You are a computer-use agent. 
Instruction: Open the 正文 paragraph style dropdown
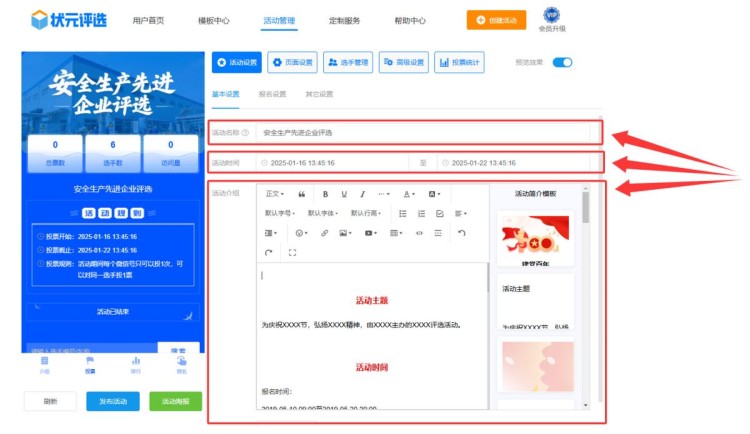click(x=275, y=194)
